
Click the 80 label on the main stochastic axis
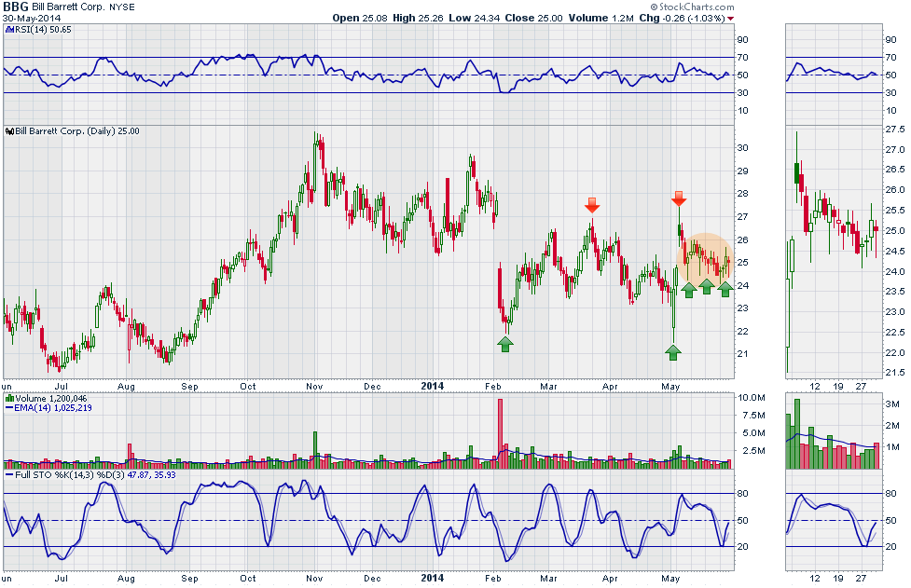[742, 493]
